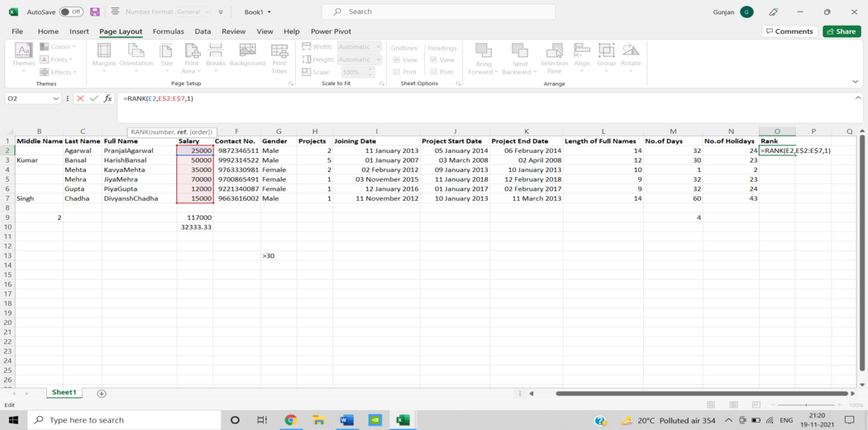
Task: Click the Share button
Action: tap(842, 31)
